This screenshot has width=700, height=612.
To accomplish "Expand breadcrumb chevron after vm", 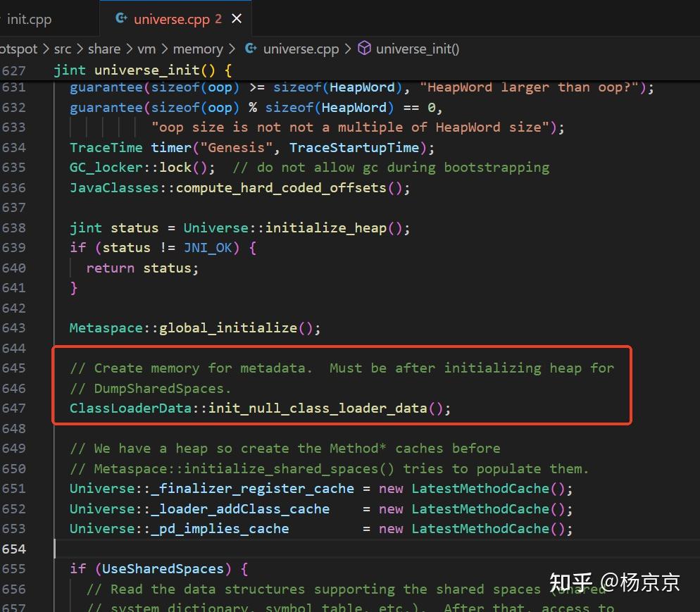I will [x=164, y=49].
